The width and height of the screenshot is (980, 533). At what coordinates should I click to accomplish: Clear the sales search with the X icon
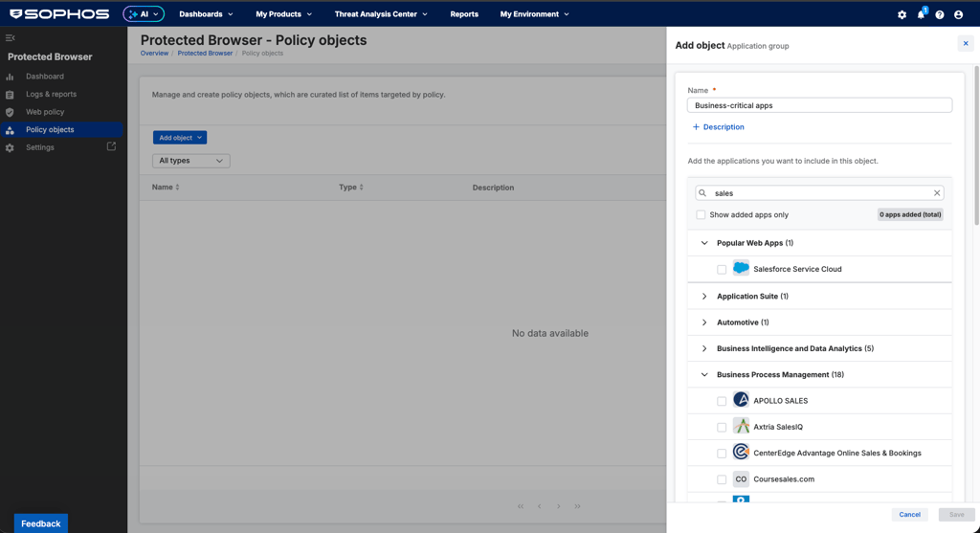tap(937, 193)
